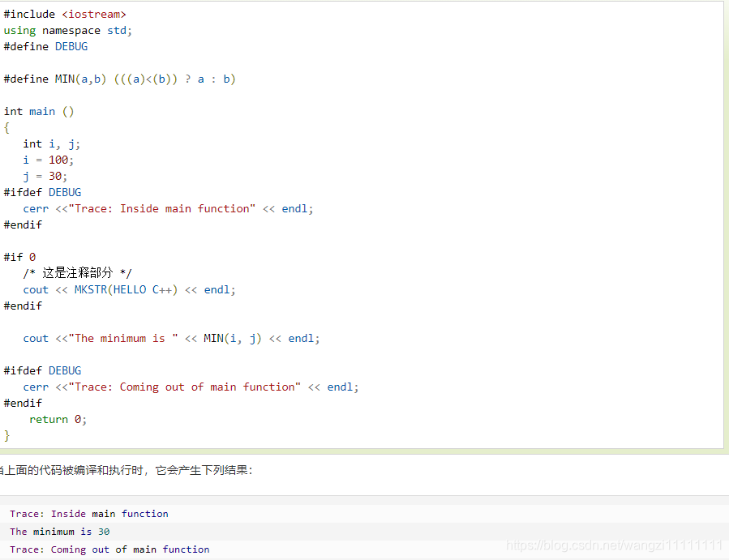Click output line 'The minimum is 30'
Image resolution: width=729 pixels, height=560 pixels.
click(60, 532)
